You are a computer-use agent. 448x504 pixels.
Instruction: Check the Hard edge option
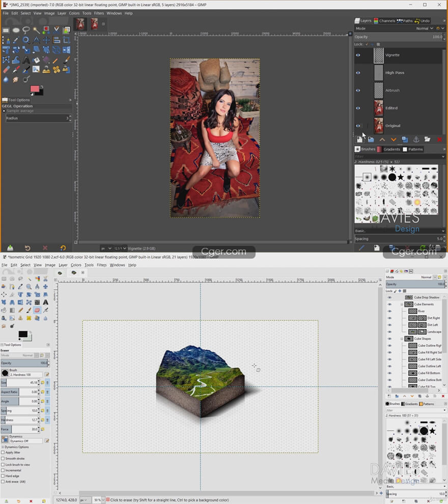click(3, 476)
